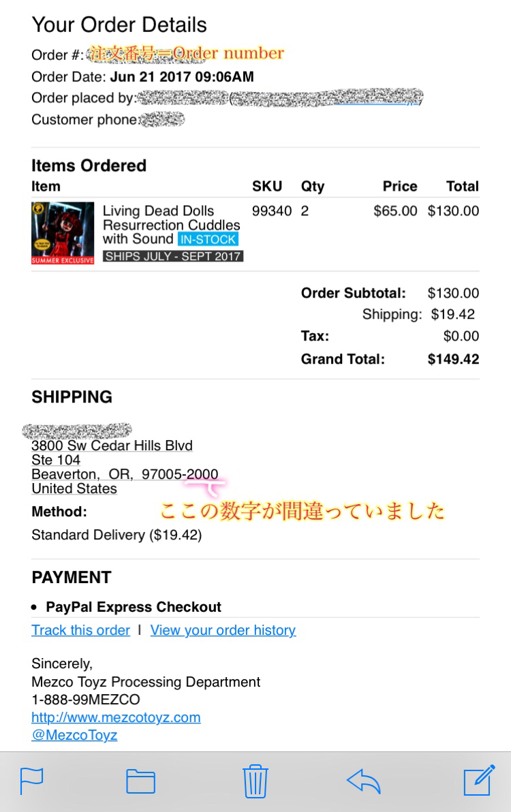The image size is (511, 812).
Task: Tap the Living Dead Dolls product thumbnail
Action: (x=63, y=233)
